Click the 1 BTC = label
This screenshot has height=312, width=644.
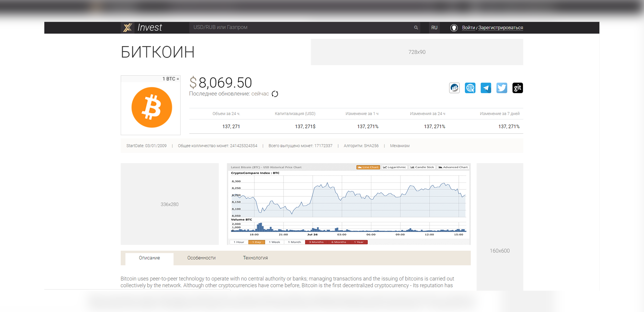[x=170, y=79]
